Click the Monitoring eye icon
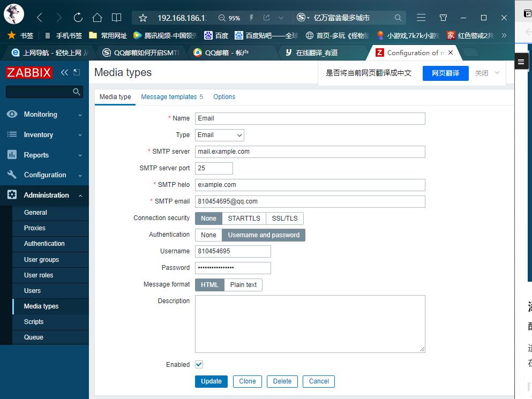Image resolution: width=532 pixels, height=399 pixels. 12,114
